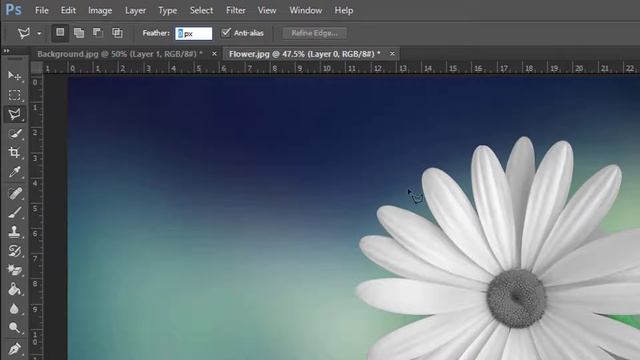Open the Layer menu

click(x=135, y=11)
